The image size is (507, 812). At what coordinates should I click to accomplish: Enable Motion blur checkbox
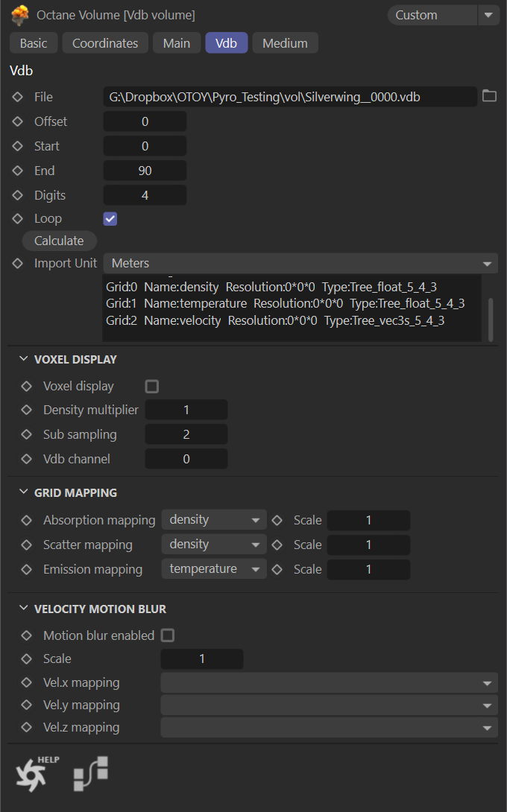[x=168, y=635]
